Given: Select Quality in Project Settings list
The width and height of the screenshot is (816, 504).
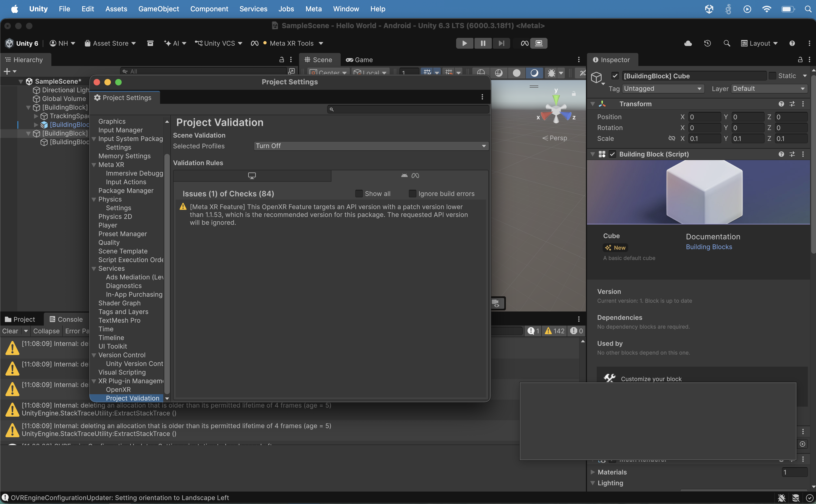Looking at the screenshot, I should 109,243.
